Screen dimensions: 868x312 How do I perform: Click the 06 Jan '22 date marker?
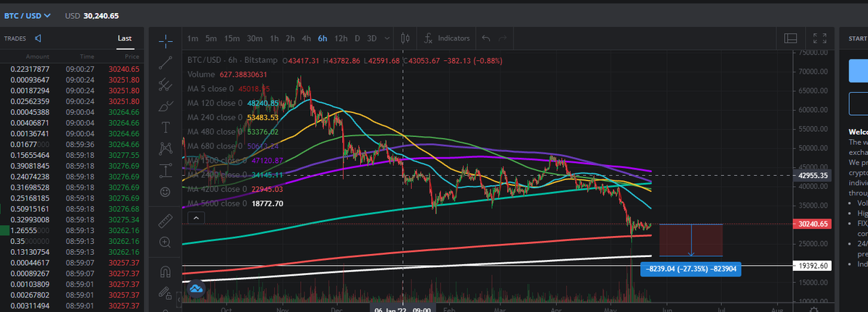click(402, 309)
